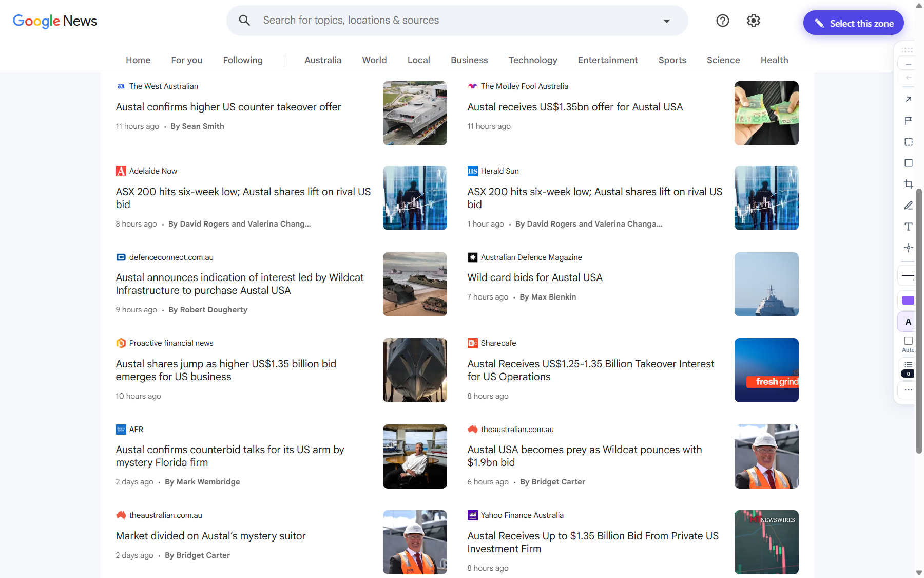Open Sharecafe's 'Takeover Interest for US Operations' headline
Image resolution: width=924 pixels, height=578 pixels.
[x=591, y=370]
